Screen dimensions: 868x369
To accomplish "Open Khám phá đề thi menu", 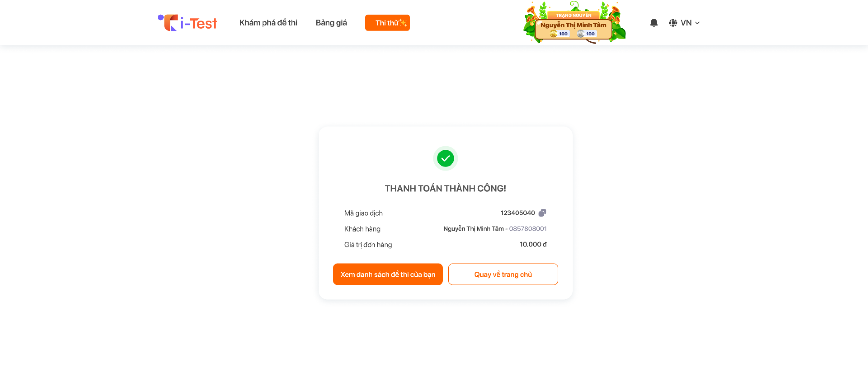I will pyautogui.click(x=268, y=23).
